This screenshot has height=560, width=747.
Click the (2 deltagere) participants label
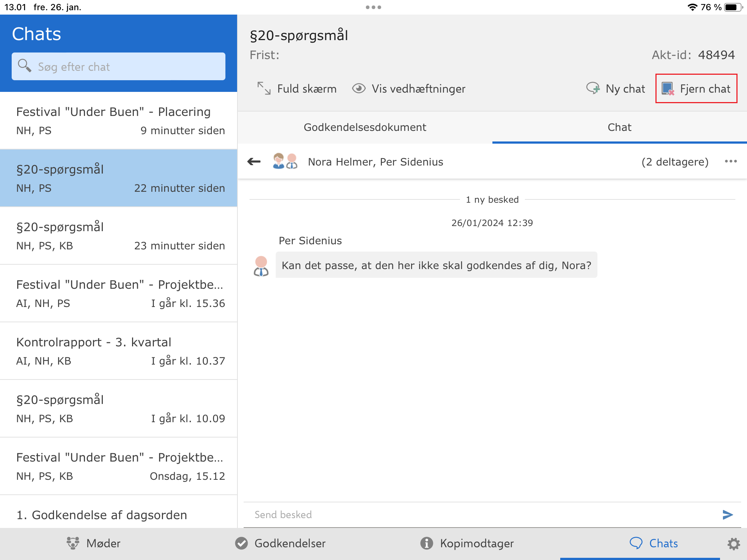point(675,162)
